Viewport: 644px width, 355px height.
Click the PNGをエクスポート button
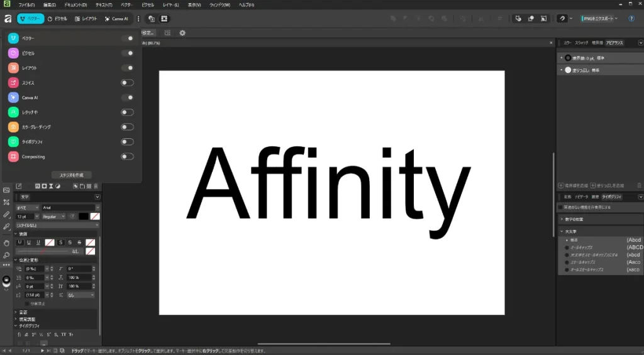click(597, 19)
